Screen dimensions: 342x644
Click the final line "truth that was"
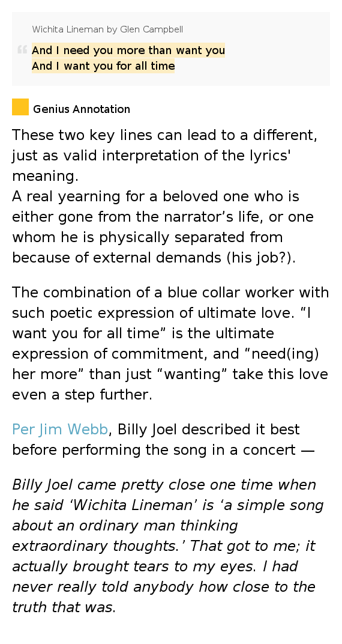coord(64,607)
